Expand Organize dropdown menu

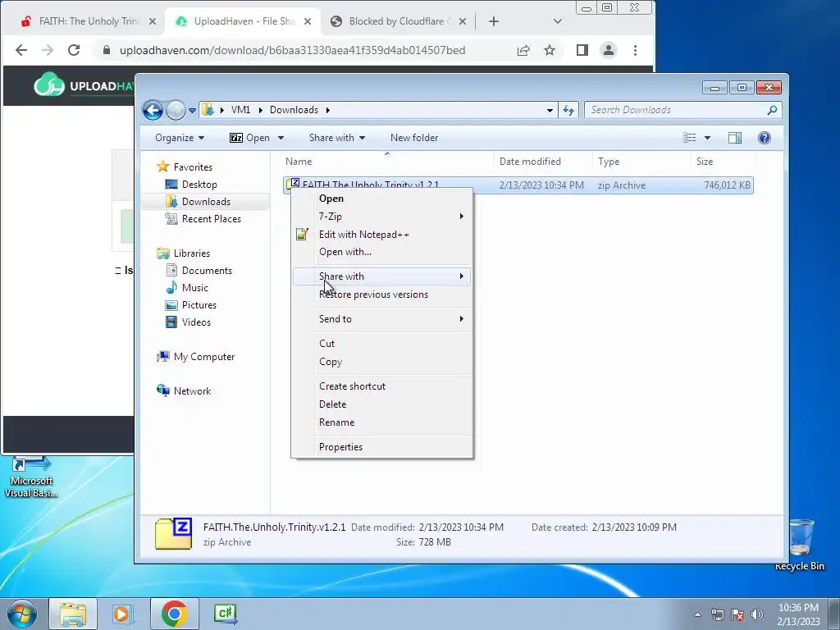click(x=180, y=138)
